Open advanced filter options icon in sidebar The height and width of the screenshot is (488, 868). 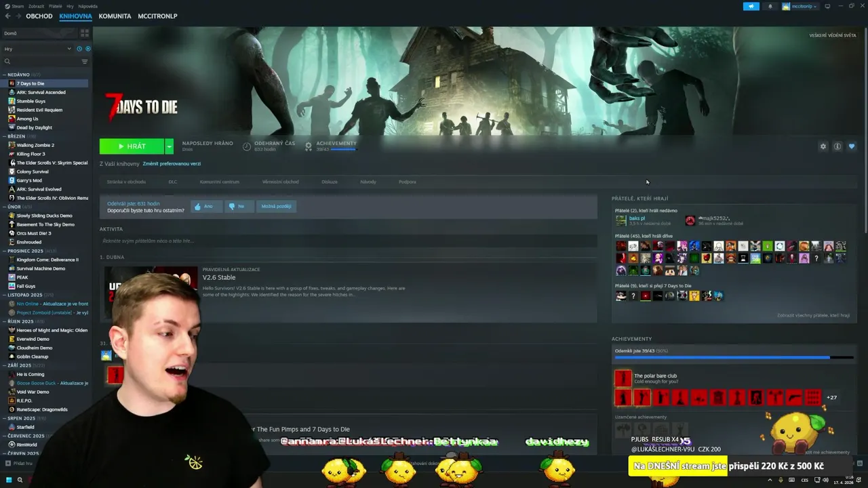coord(85,62)
